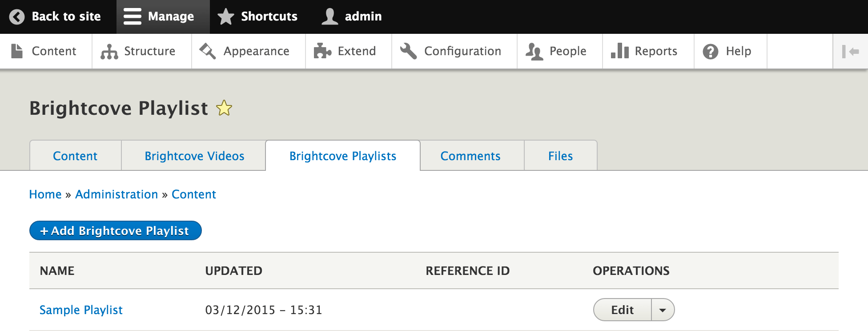
Task: Click the admin account label
Action: click(x=363, y=16)
